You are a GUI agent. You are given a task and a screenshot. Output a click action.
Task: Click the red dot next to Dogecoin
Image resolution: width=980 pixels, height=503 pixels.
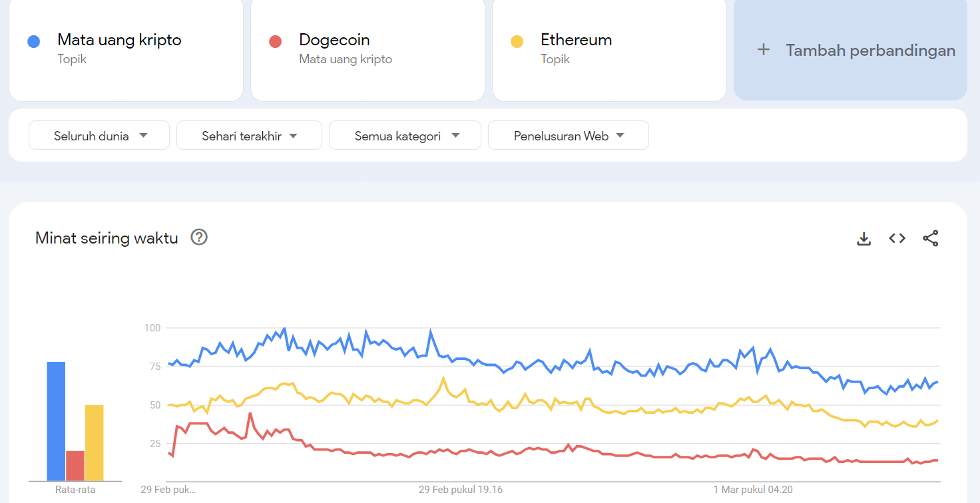(x=275, y=42)
